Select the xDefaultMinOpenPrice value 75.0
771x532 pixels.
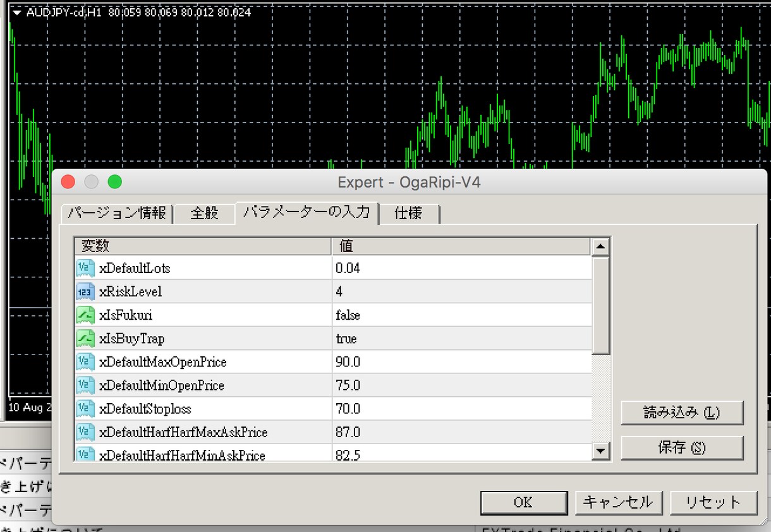tap(348, 385)
